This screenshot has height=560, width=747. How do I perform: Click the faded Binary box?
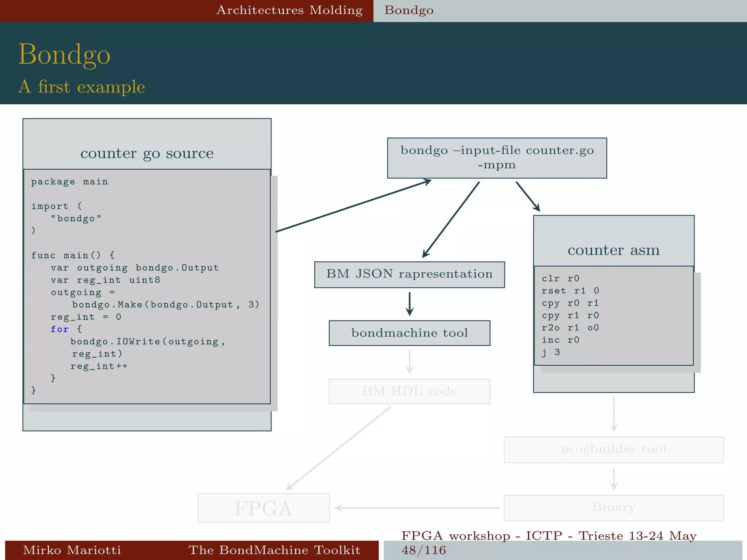pyautogui.click(x=614, y=507)
